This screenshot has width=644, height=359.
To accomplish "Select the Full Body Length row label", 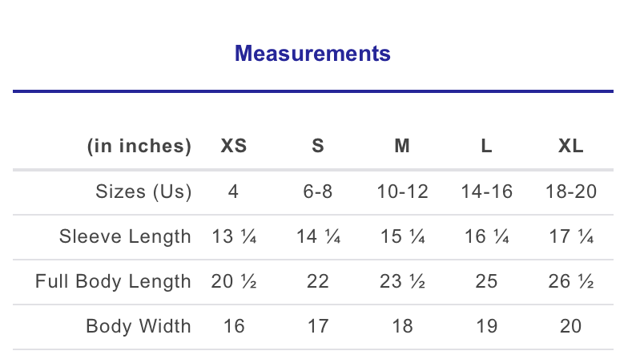I will point(113,281).
